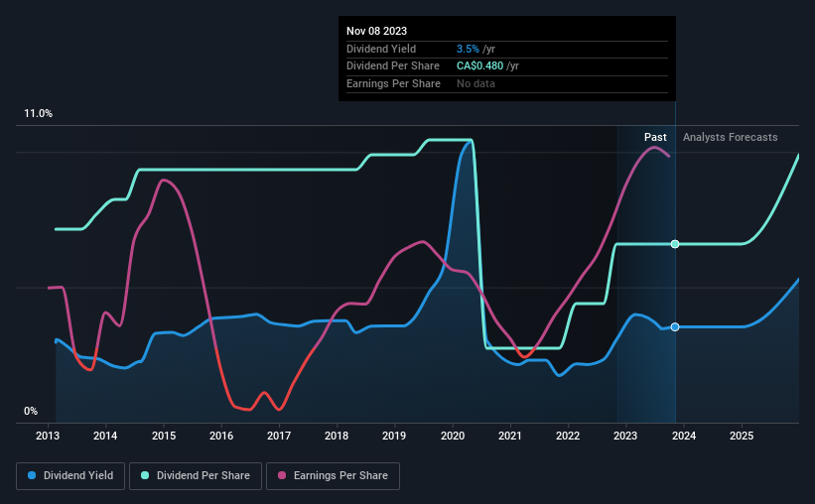Click the tooltip Dividend Yield row label
The height and width of the screenshot is (504, 815).
381,49
